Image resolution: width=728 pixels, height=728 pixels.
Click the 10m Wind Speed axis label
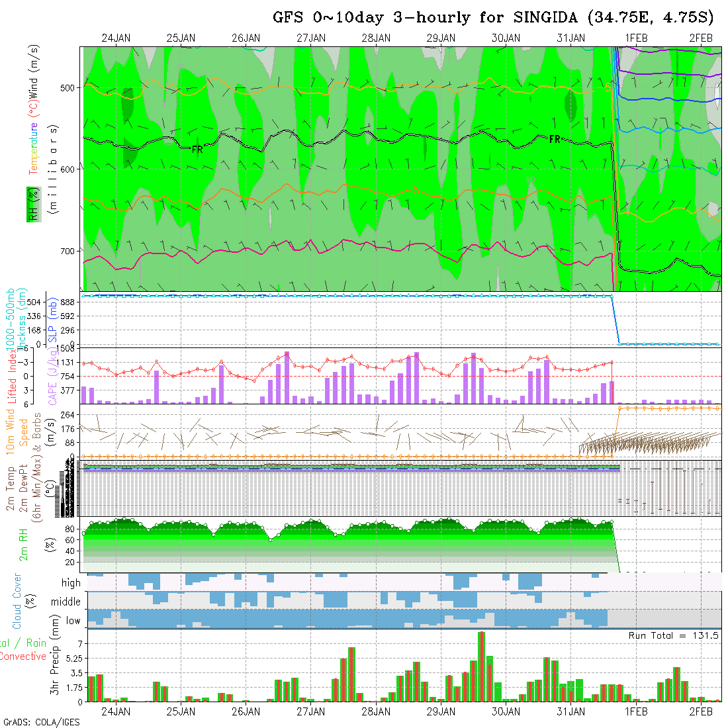pos(17,432)
